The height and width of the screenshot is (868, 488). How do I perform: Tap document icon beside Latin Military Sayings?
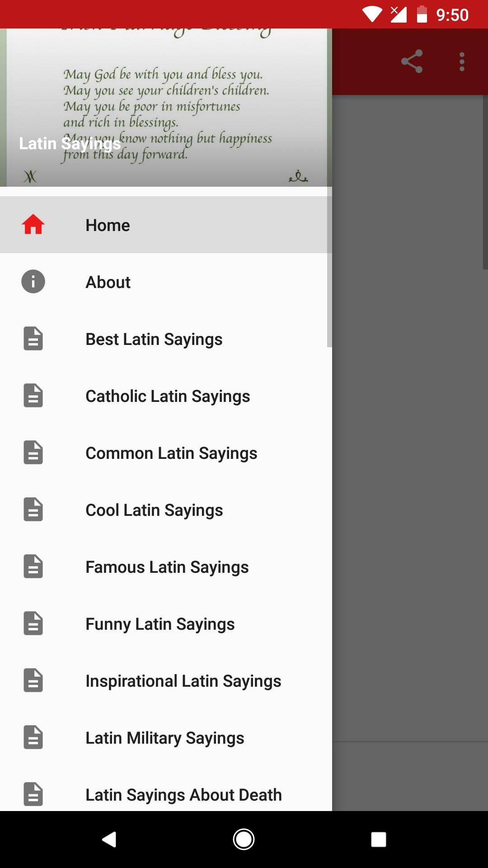(x=33, y=737)
